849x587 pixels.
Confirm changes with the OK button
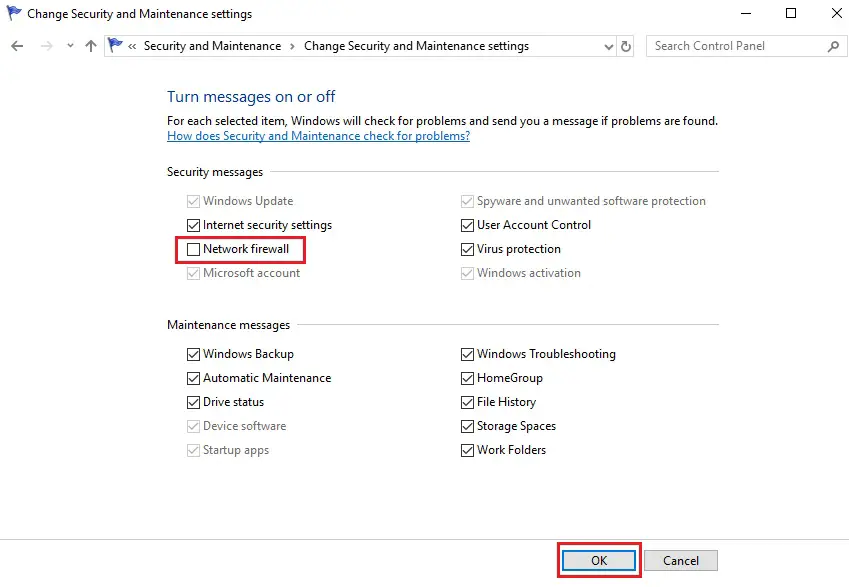pyautogui.click(x=599, y=560)
